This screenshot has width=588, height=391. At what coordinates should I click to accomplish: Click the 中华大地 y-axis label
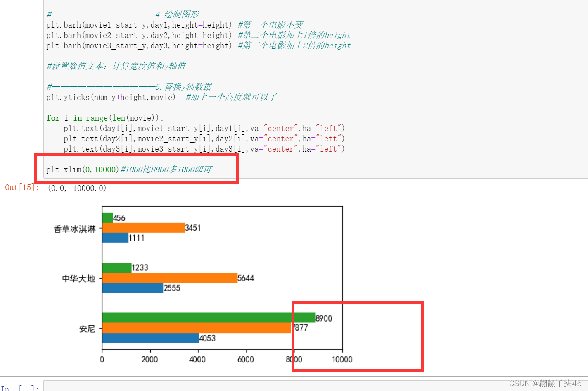pos(78,279)
